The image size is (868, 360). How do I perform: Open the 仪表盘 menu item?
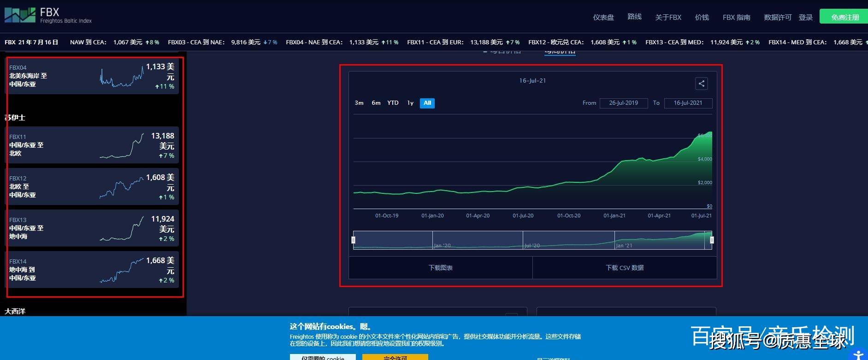[x=603, y=18]
